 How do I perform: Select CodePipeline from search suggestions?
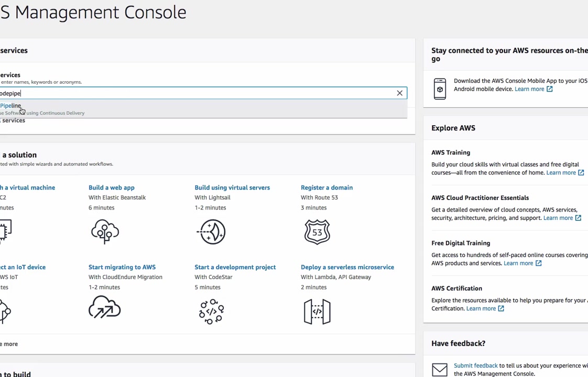tap(12, 106)
